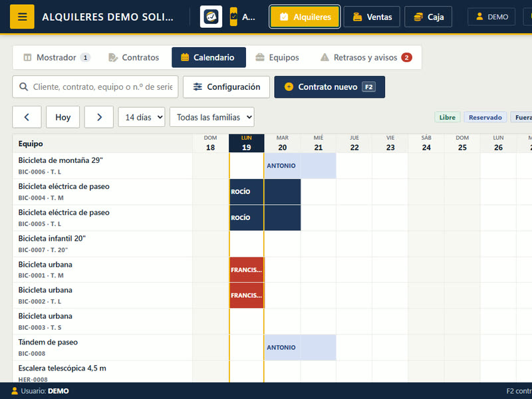Image resolution: width=532 pixels, height=399 pixels.
Task: Select the MIÉ 21 day header
Action: [319, 143]
